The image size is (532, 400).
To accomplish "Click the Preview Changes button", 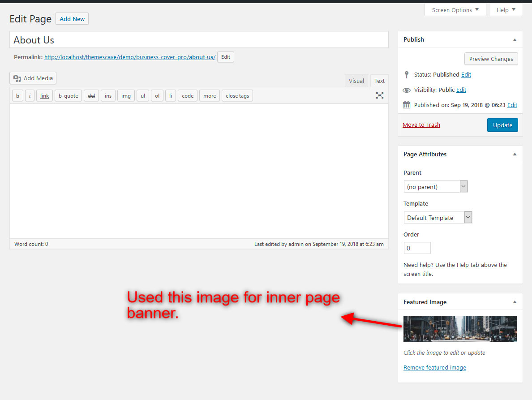I will coord(491,59).
